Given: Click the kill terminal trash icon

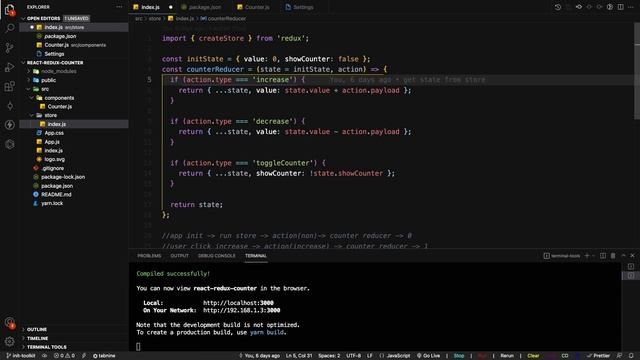Looking at the screenshot, I should point(613,256).
